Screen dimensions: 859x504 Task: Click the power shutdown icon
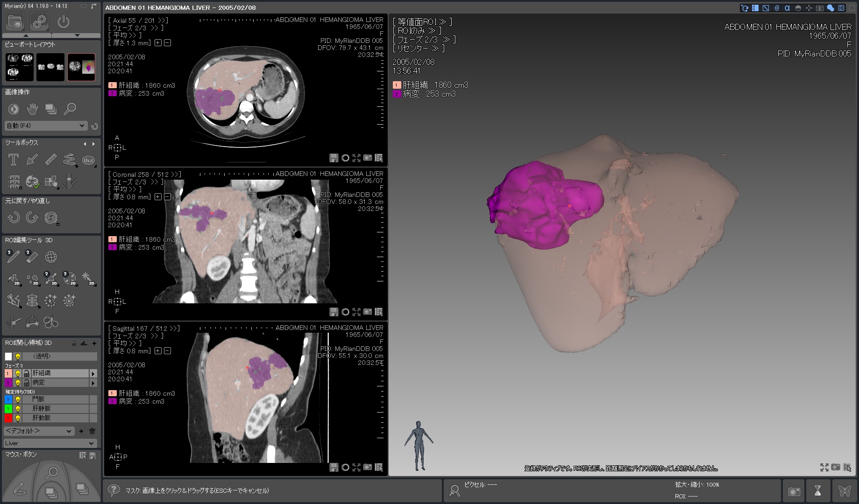64,21
